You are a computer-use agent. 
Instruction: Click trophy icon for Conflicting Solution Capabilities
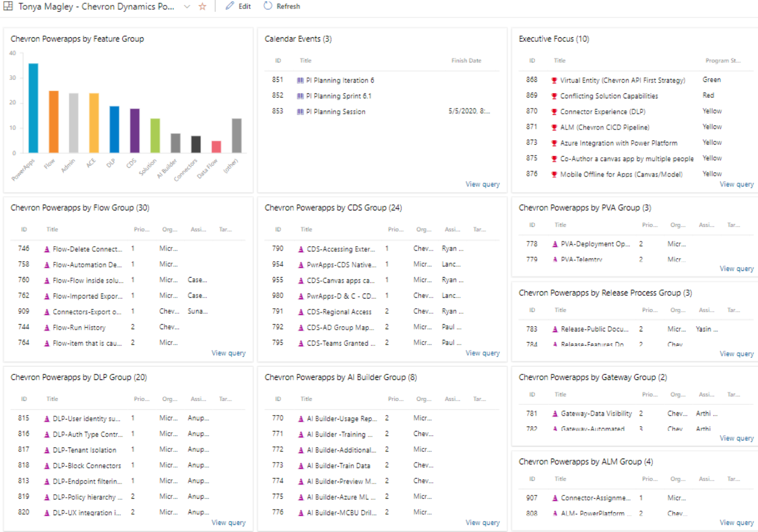point(554,96)
